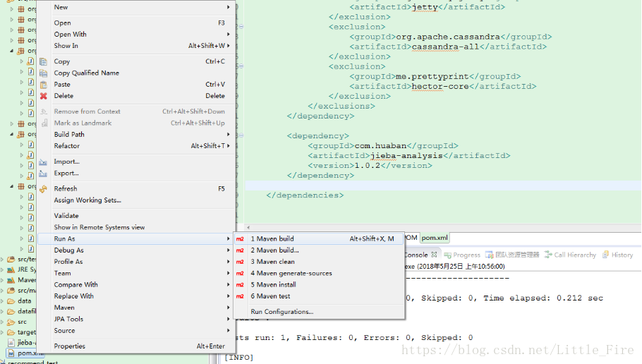Select Properties in context menu
Screen dimensions: 642x364
tap(136, 346)
